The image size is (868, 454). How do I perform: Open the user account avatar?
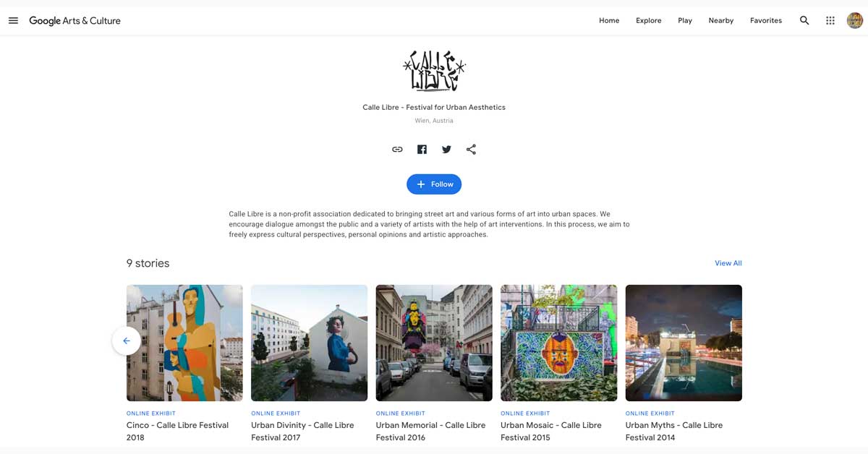(x=855, y=20)
